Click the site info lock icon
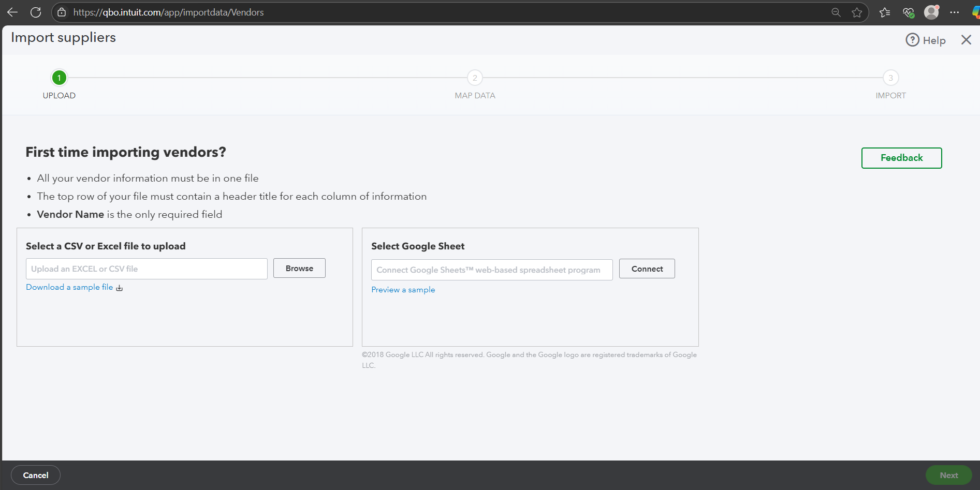Image resolution: width=980 pixels, height=490 pixels. (62, 12)
